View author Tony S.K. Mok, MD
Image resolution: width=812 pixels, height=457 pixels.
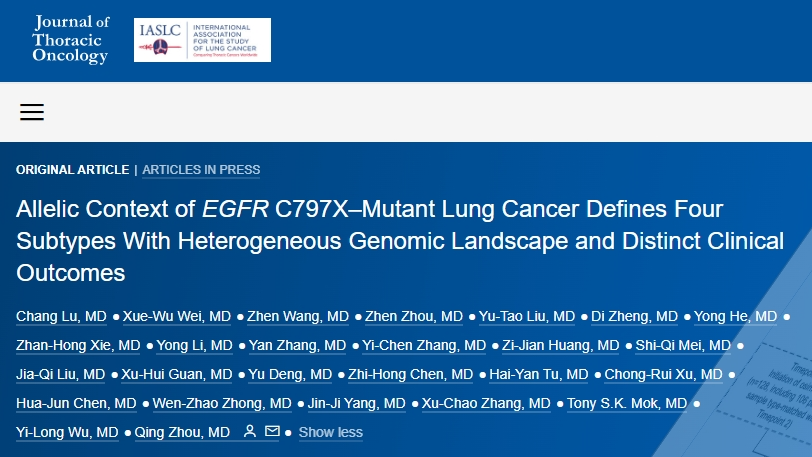[627, 403]
